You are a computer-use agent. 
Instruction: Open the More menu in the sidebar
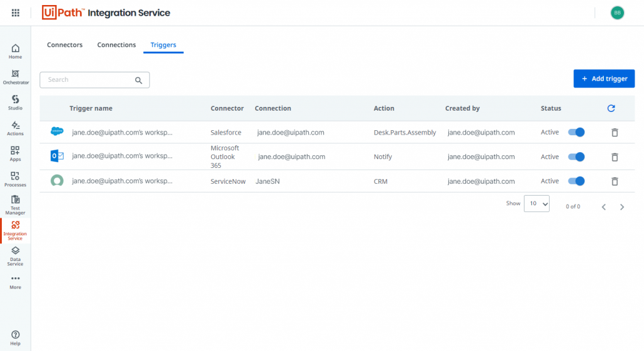(15, 282)
